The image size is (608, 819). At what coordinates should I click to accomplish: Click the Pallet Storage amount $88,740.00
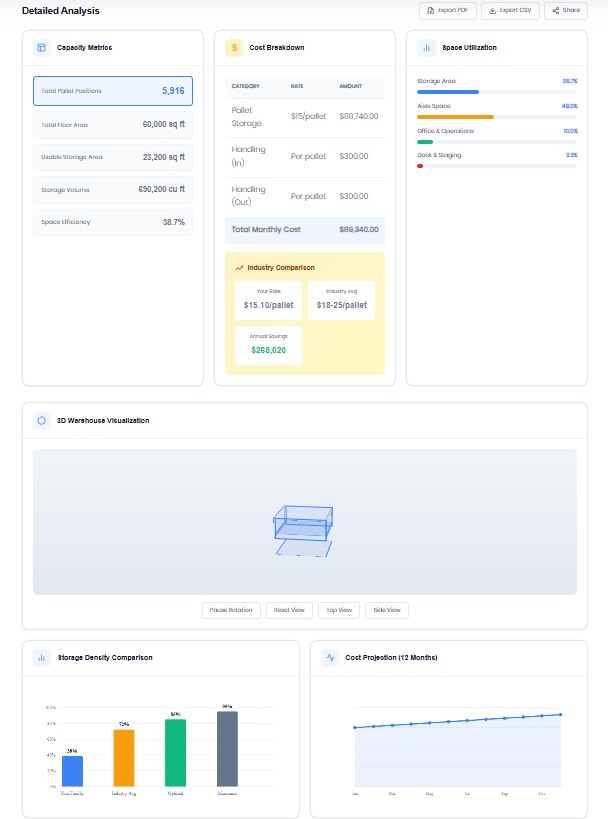pyautogui.click(x=359, y=116)
